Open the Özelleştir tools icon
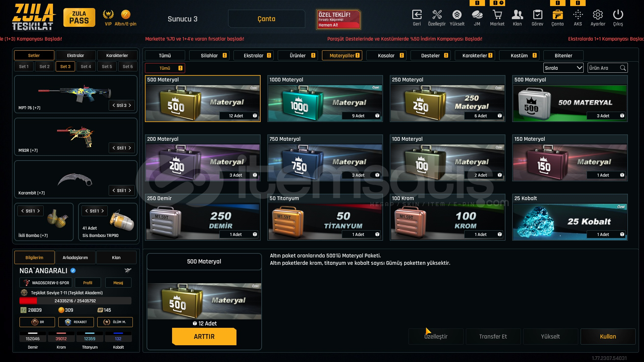 pos(437,15)
